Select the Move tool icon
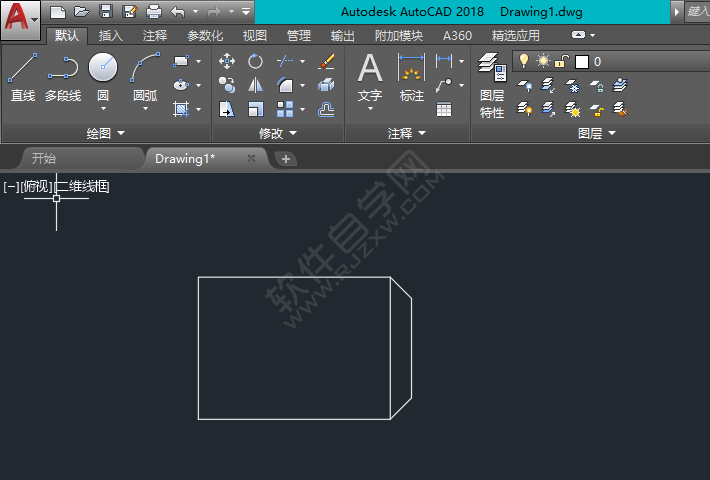The image size is (710, 480). [227, 61]
